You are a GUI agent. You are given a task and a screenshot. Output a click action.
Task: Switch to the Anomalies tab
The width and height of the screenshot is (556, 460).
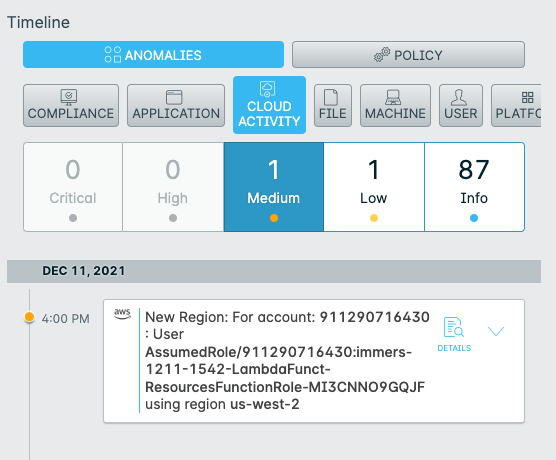(153, 55)
